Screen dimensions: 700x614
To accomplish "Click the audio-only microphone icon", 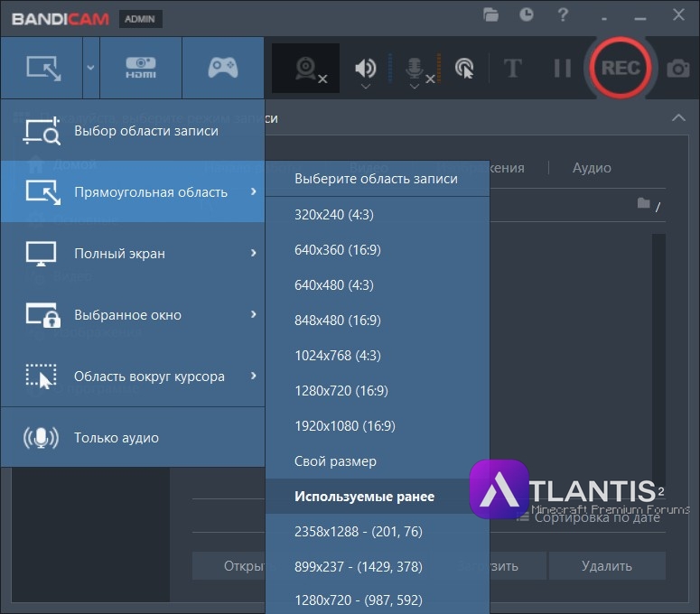I will [x=41, y=438].
